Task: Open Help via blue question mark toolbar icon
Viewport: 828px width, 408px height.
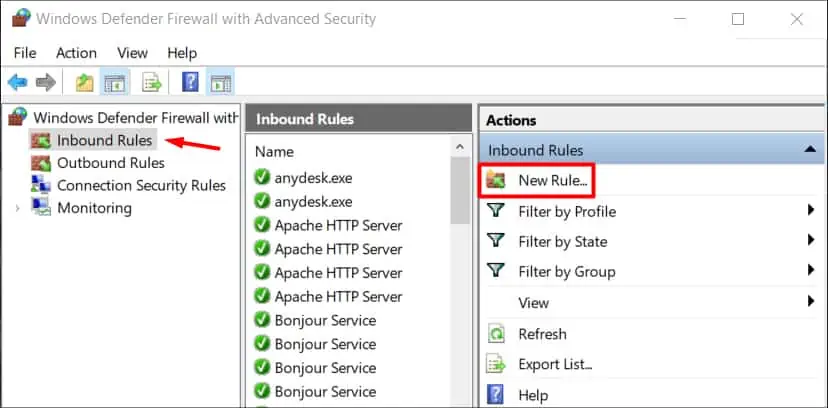Action: tap(190, 83)
